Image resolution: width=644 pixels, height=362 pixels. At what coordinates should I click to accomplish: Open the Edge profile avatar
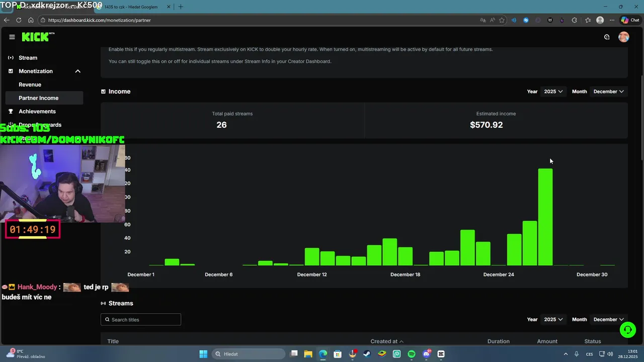click(600, 20)
